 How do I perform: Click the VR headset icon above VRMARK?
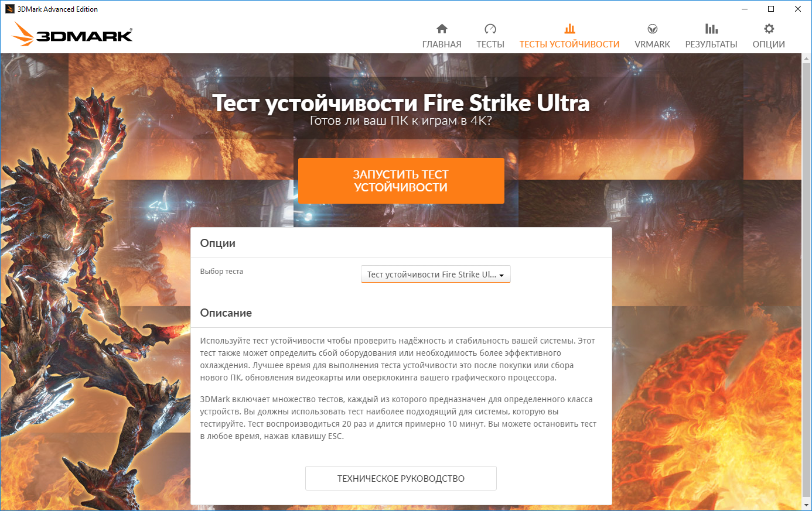click(652, 29)
